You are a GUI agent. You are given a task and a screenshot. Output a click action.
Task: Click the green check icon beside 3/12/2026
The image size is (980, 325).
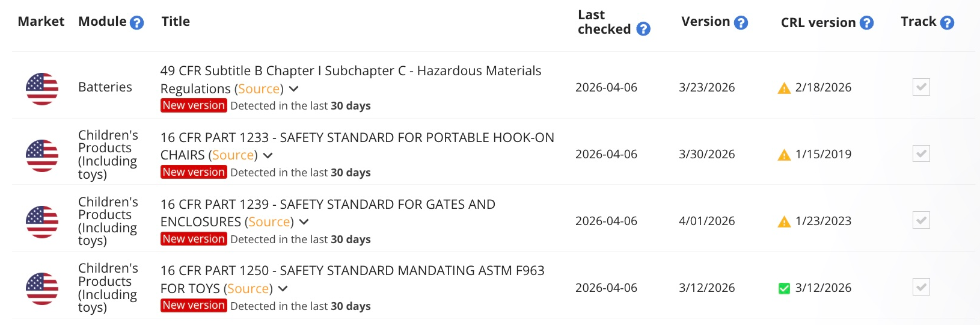click(x=784, y=288)
